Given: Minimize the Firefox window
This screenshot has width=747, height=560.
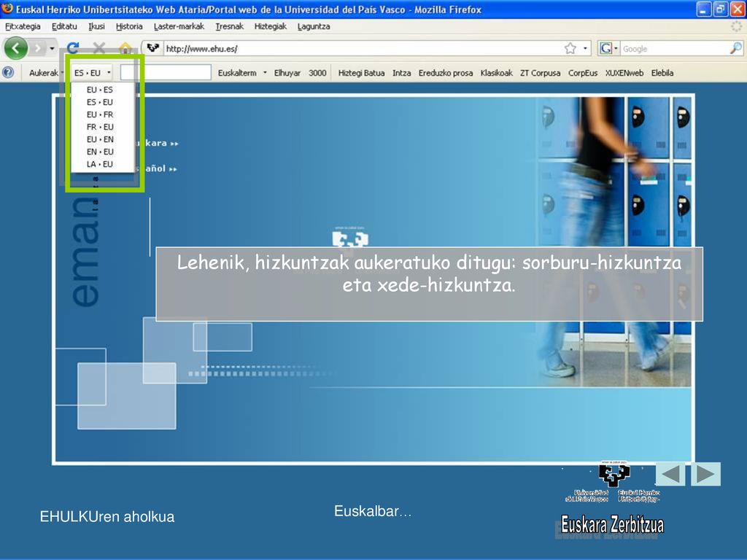Looking at the screenshot, I should pyautogui.click(x=704, y=9).
